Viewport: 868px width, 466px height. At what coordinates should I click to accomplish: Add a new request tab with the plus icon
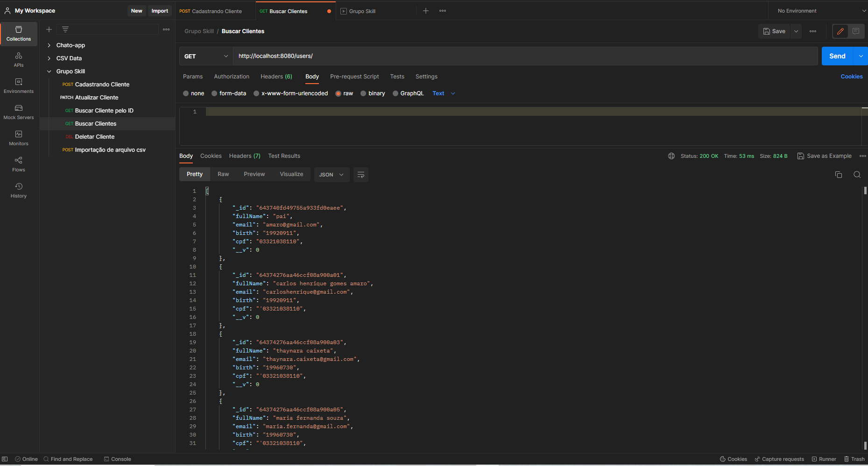(x=426, y=11)
